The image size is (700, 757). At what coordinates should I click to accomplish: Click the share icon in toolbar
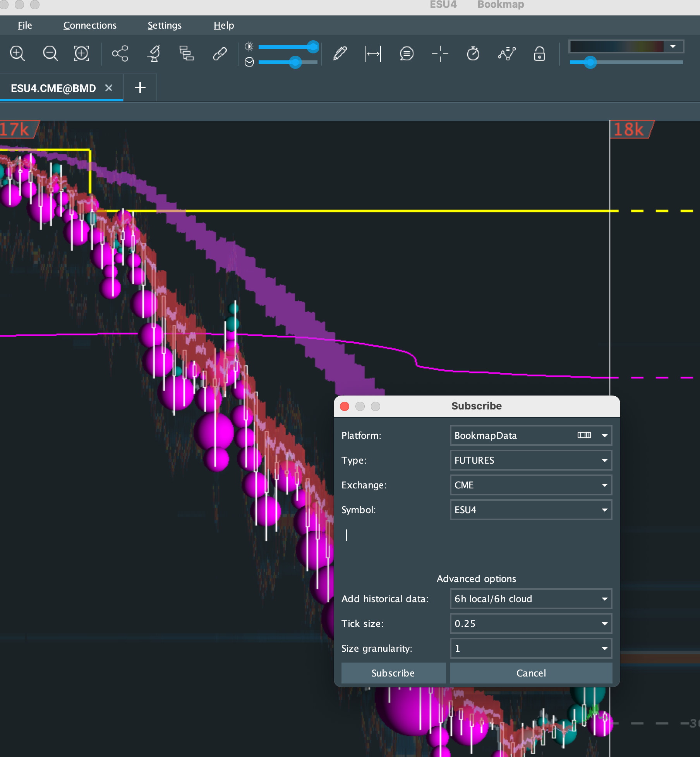tap(120, 53)
